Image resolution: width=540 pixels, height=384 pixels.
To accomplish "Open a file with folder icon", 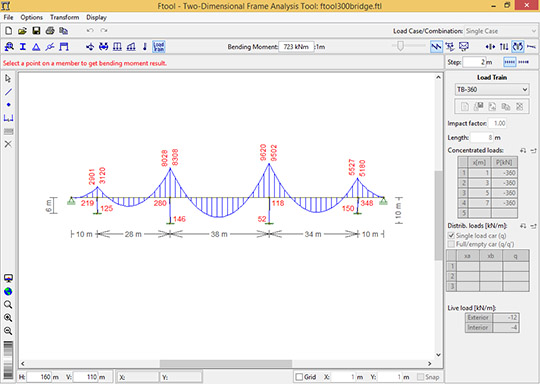I will pyautogui.click(x=22, y=31).
